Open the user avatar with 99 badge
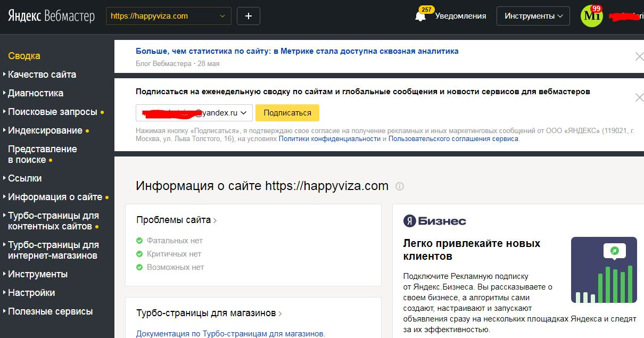Screen dimensions: 644x338 coord(591,16)
